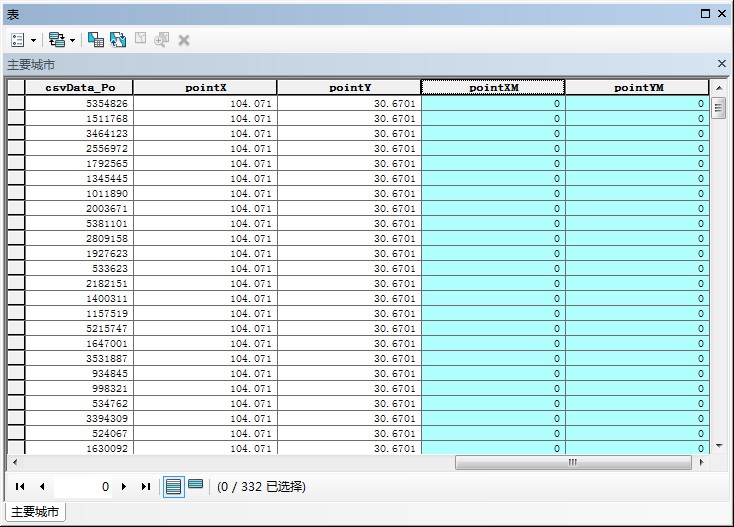The image size is (734, 527).
Task: Go to first record
Action: [x=21, y=487]
